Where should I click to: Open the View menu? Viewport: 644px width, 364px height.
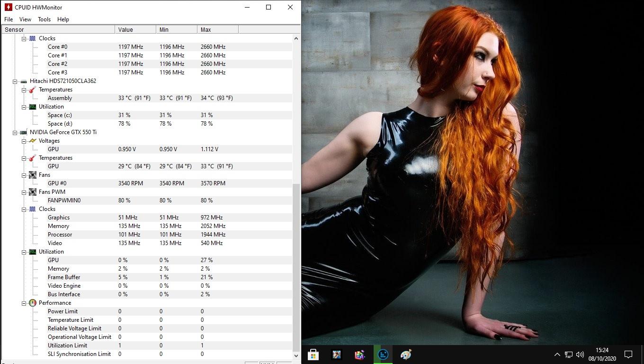(x=25, y=19)
